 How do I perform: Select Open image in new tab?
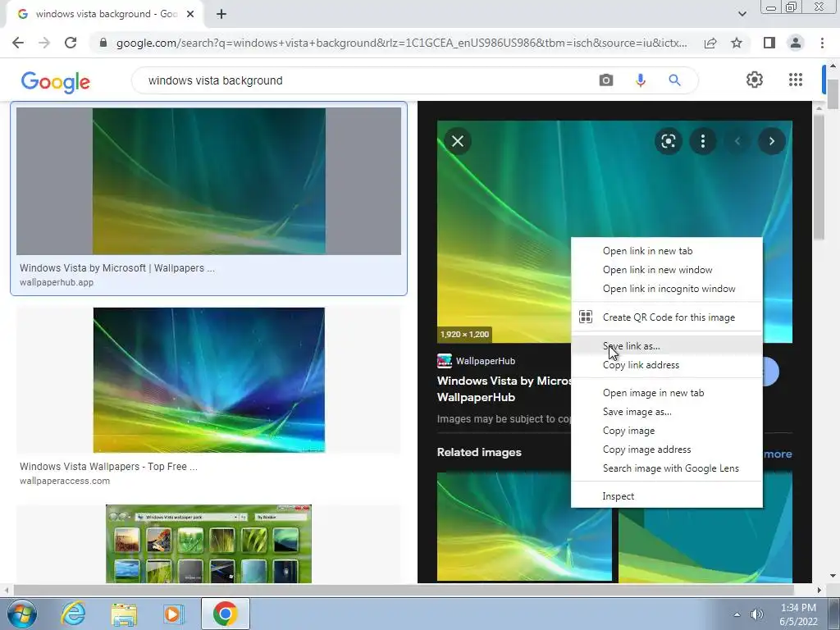coord(666,393)
